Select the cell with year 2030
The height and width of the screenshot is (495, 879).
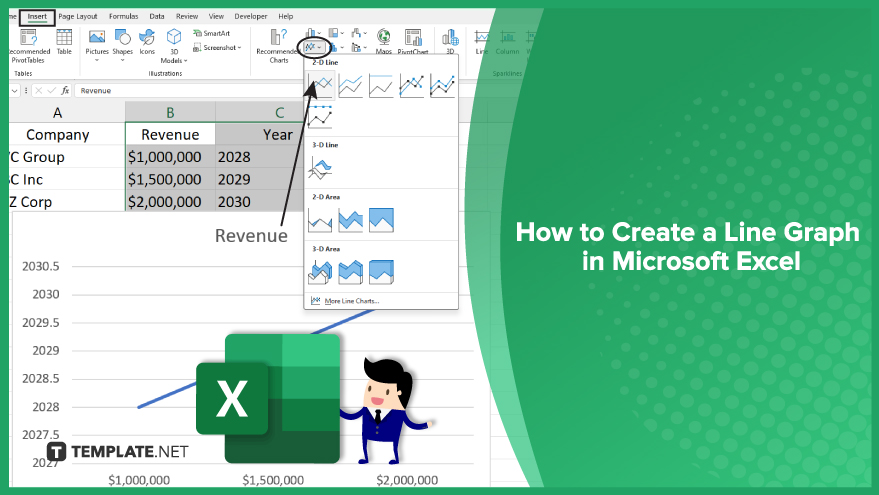click(x=260, y=202)
